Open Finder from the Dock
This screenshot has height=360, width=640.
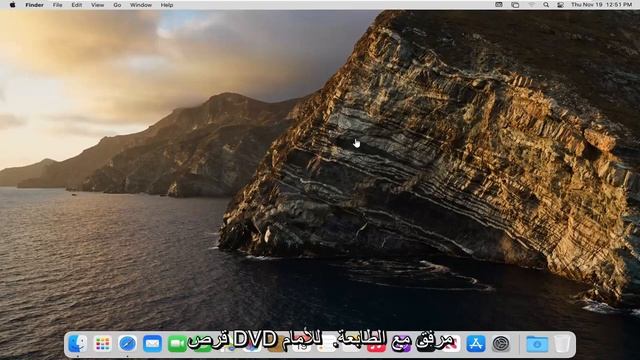coord(78,344)
